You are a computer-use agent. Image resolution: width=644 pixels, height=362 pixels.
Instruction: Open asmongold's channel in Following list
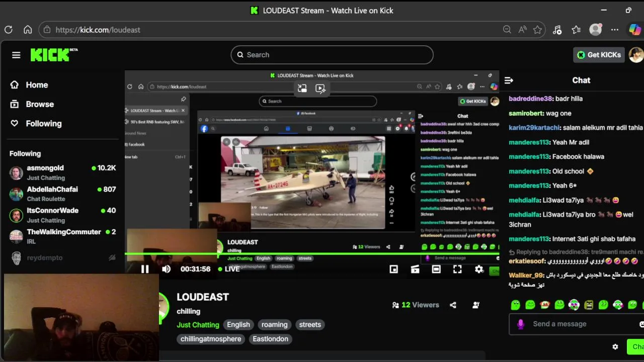click(x=63, y=172)
